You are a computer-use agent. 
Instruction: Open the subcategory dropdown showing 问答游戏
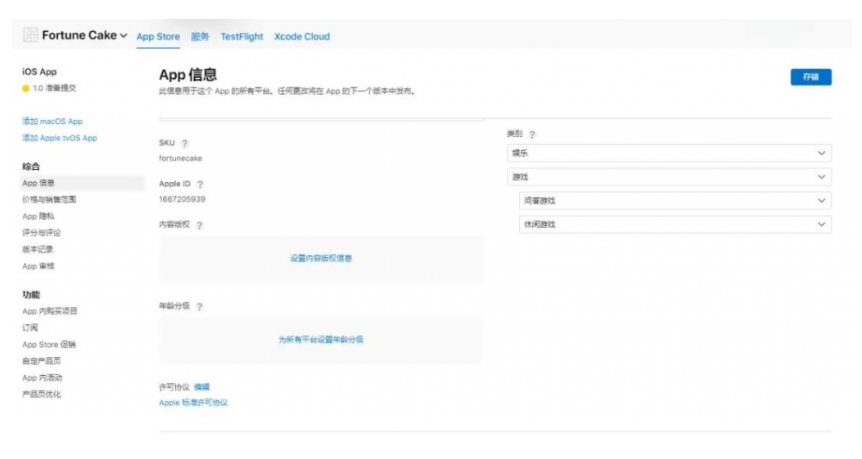point(675,201)
